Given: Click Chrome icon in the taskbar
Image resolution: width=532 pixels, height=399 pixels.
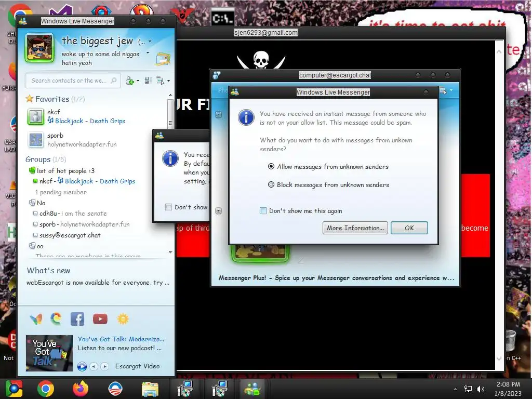Looking at the screenshot, I should (x=46, y=389).
